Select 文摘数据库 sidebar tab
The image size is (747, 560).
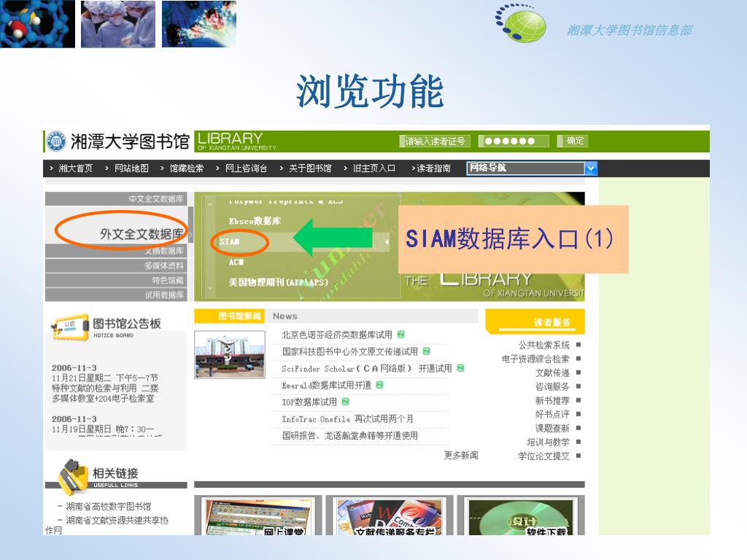[x=116, y=251]
